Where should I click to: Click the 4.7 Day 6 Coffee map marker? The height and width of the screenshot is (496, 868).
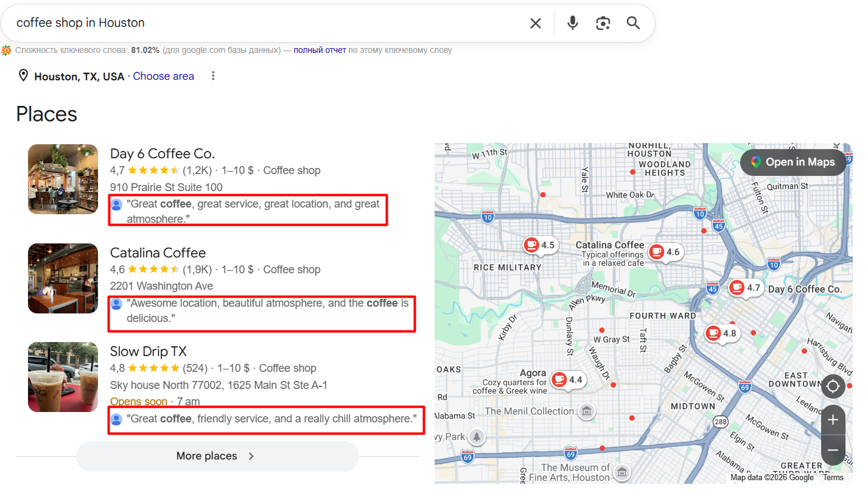coord(746,288)
